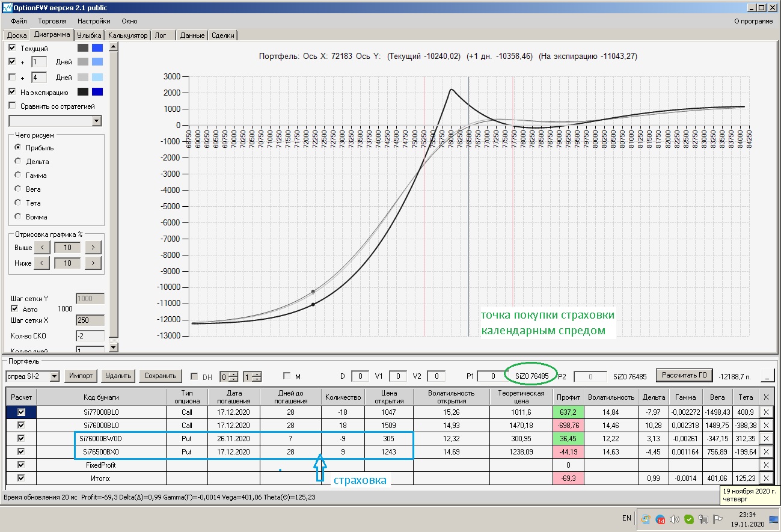Click the X button in FixedProfit row
Viewport: 781px width, 532px height.
click(x=765, y=465)
